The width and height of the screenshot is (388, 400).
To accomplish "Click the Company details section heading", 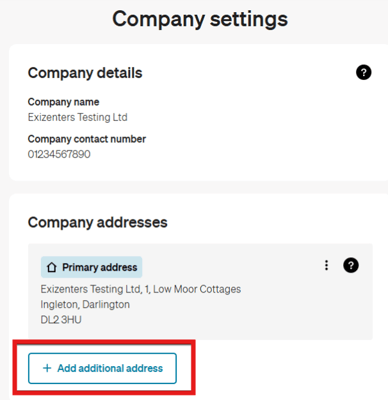I will pyautogui.click(x=85, y=73).
